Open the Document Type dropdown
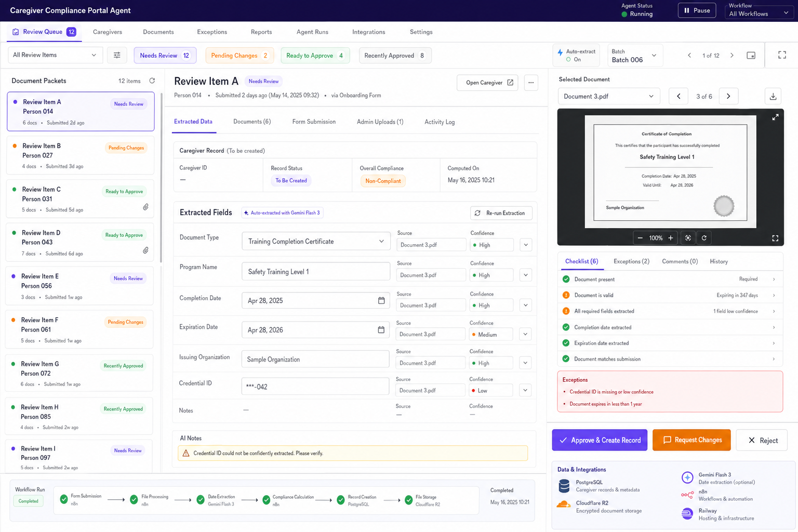 316,241
